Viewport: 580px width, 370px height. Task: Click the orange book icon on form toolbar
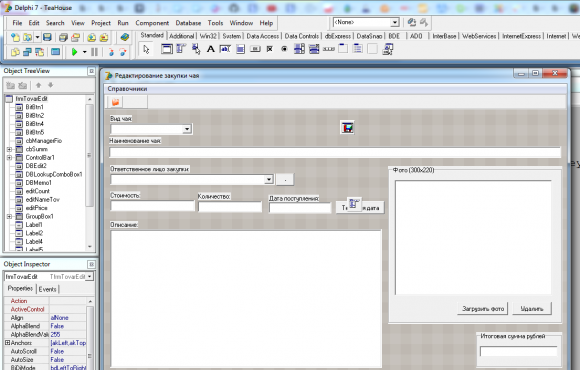[115, 102]
